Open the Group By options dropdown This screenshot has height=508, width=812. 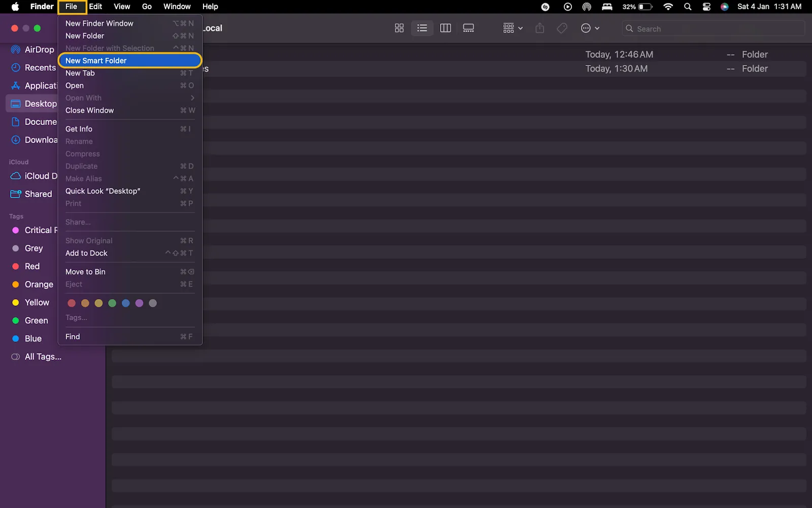tap(513, 28)
